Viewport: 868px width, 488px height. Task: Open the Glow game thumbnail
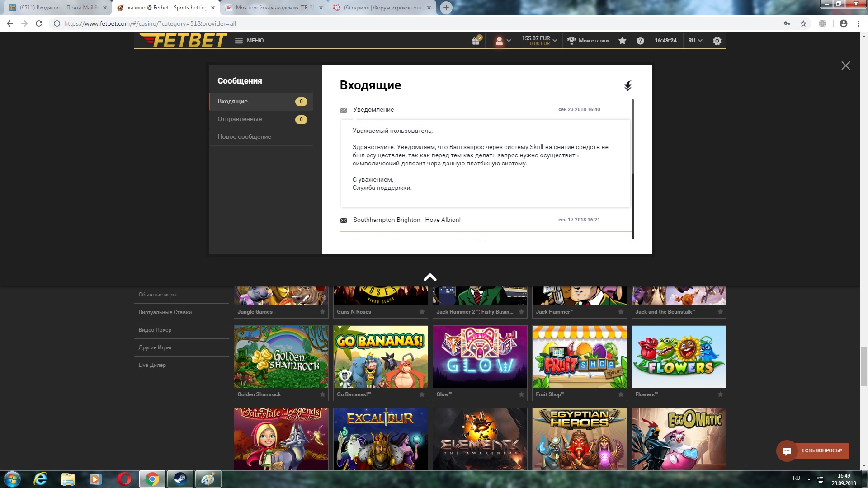480,357
